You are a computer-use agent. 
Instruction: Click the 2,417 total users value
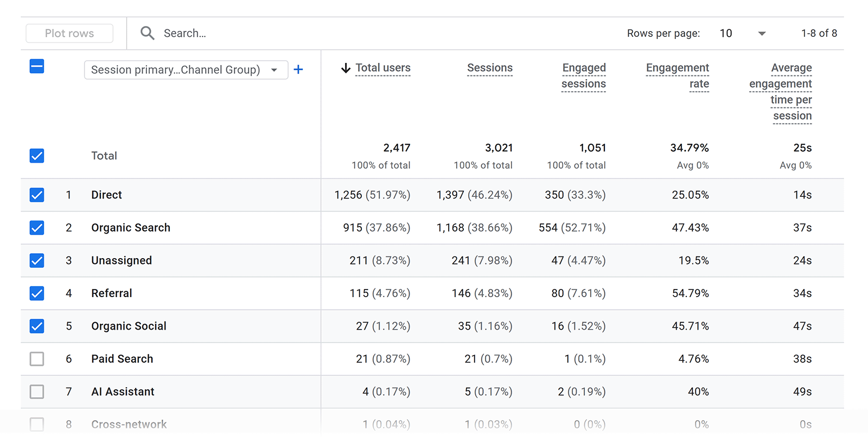pyautogui.click(x=397, y=148)
